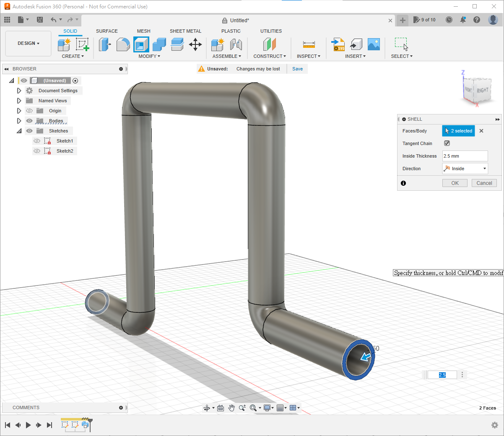Toggle visibility of the Bodies folder

coord(29,121)
